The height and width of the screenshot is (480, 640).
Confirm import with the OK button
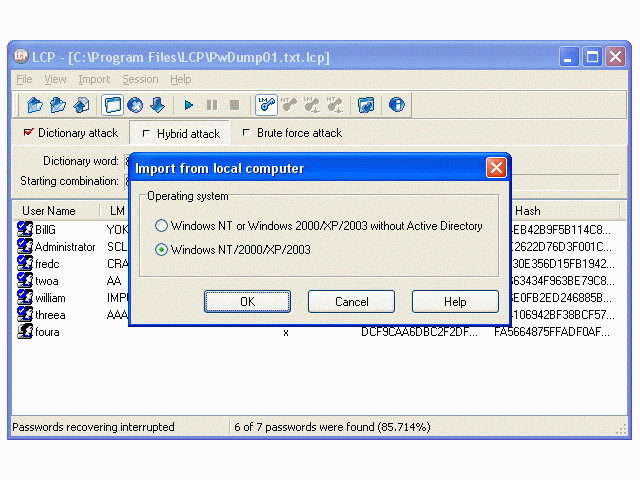247,302
